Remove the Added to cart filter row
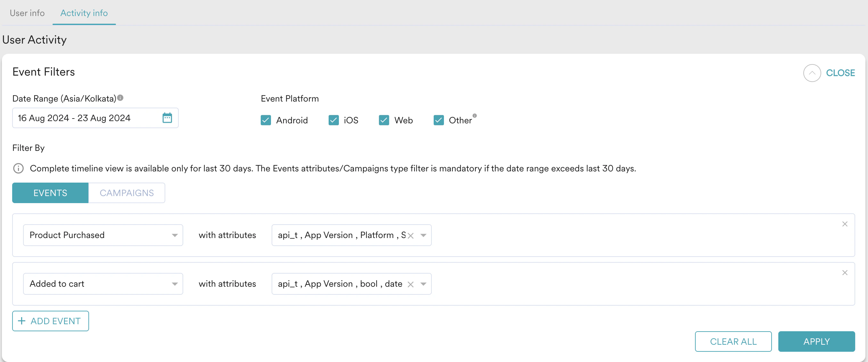Screen dimensions: 868x362 click(844, 273)
